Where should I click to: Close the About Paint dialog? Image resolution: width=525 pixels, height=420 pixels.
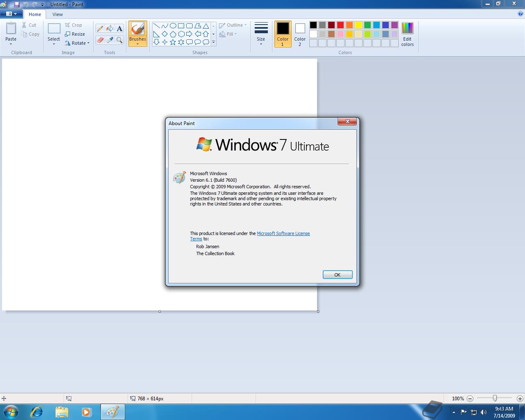tap(347, 121)
